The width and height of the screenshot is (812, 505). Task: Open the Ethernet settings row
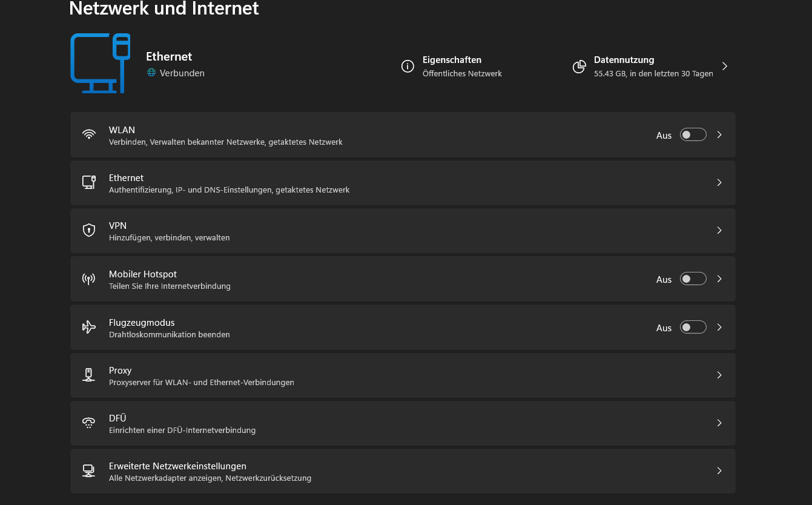pyautogui.click(x=402, y=183)
